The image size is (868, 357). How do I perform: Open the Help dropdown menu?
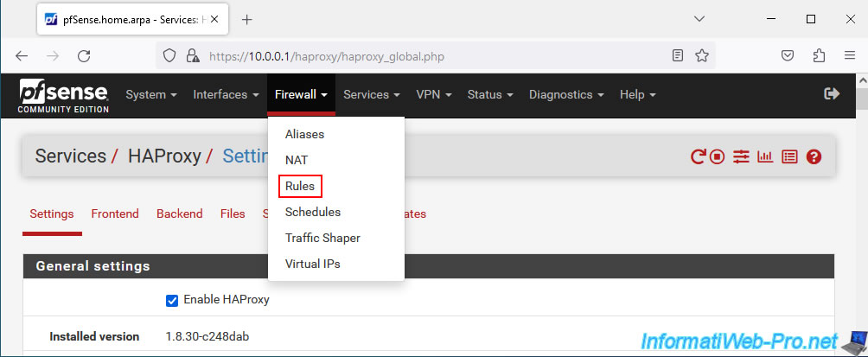click(x=638, y=94)
